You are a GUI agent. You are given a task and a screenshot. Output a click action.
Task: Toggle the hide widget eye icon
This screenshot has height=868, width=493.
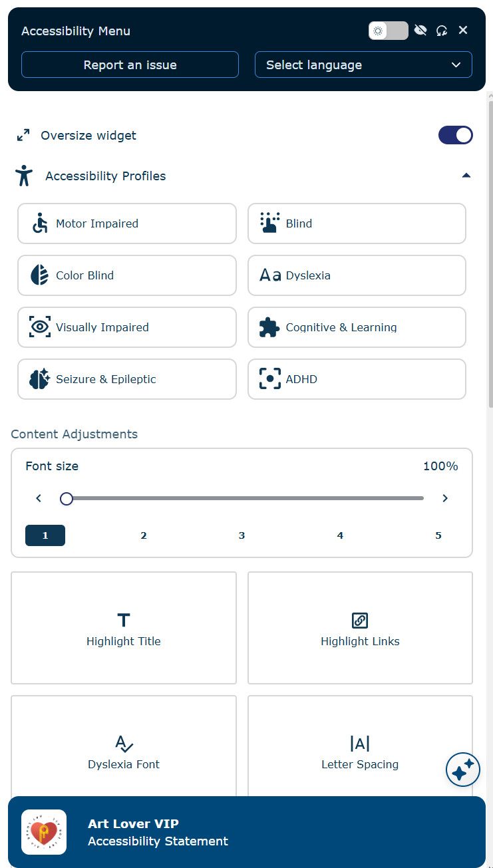420,30
